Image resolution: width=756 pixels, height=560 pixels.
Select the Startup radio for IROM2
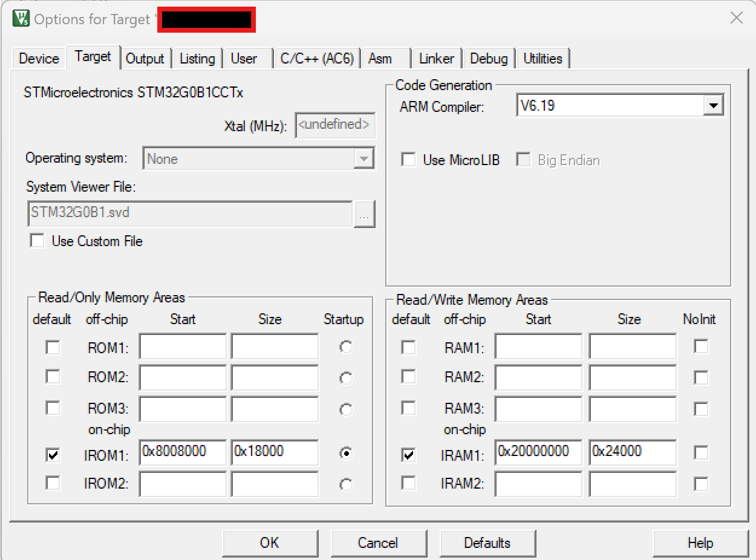345,484
